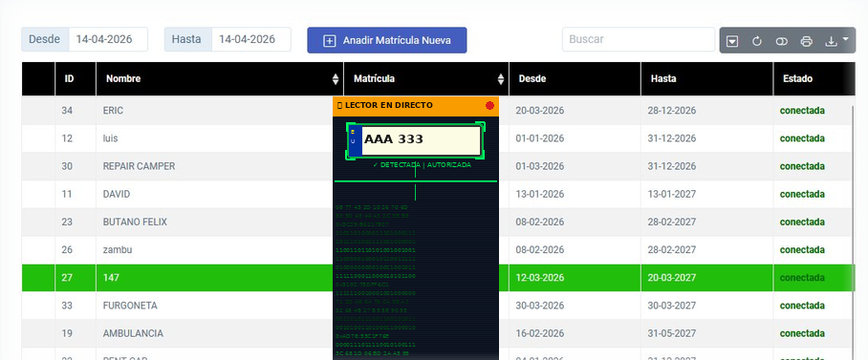
Task: Sort by Matrícula using its sort arrows
Action: 500,79
